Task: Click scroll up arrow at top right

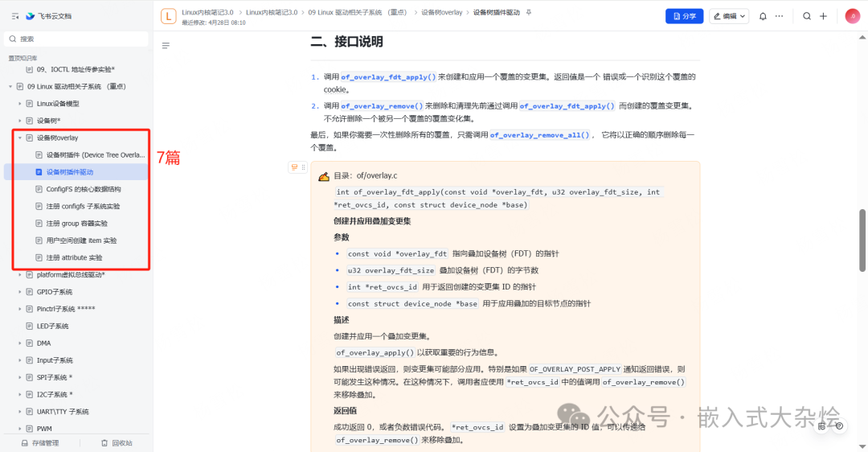Action: pos(862,37)
